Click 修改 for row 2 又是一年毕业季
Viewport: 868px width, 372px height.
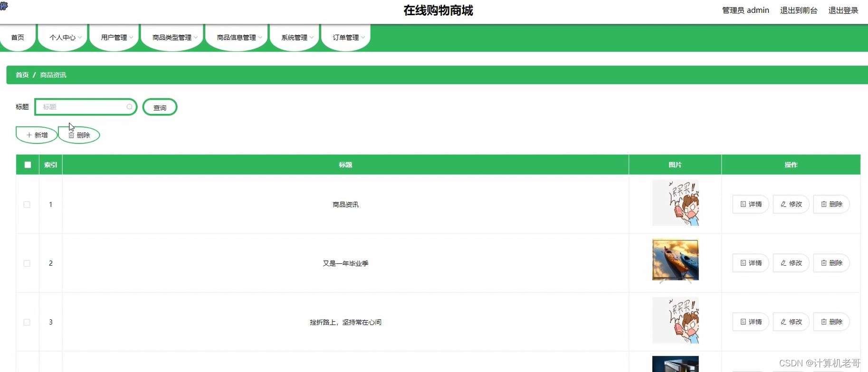[x=791, y=263]
